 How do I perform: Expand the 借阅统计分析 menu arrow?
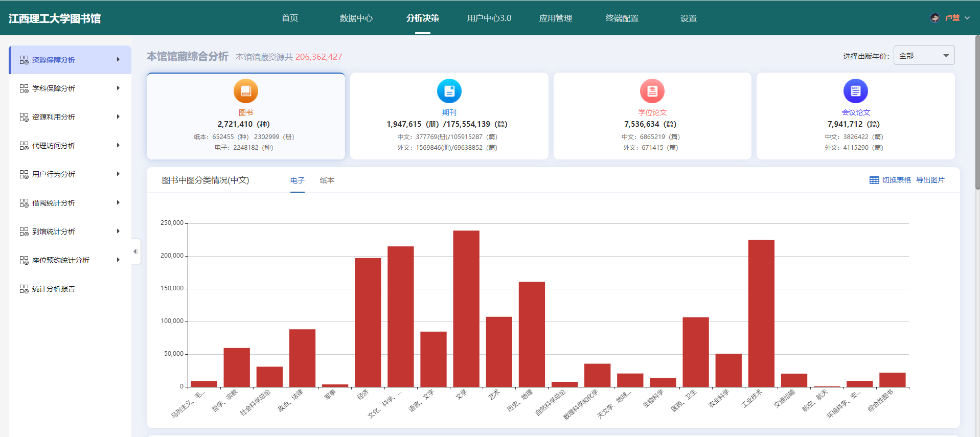pyautogui.click(x=118, y=203)
